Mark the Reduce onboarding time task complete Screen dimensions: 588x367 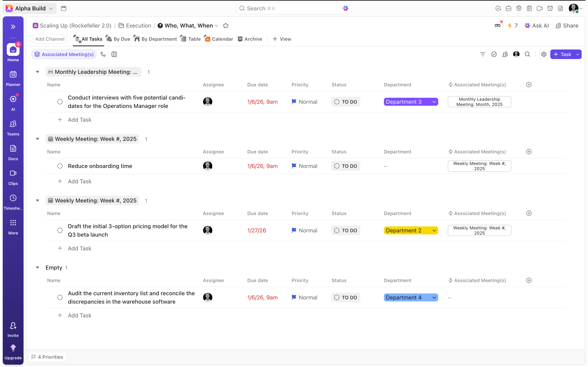click(60, 166)
